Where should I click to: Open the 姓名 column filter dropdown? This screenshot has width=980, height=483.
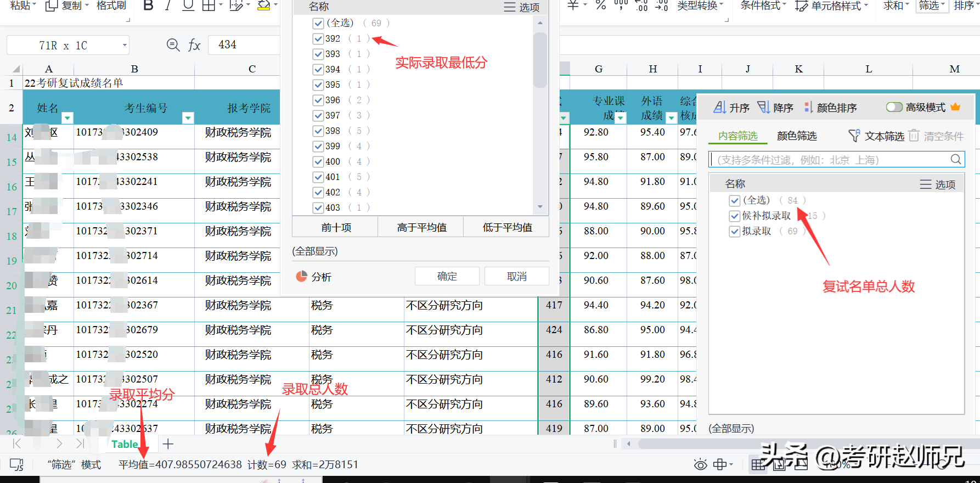[x=67, y=117]
